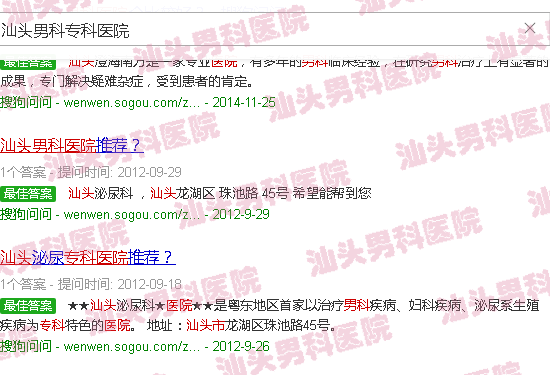The image size is (550, 375).
Task: Open the wenwen.sogou.com URL dated 2012-9-29
Action: (x=132, y=214)
